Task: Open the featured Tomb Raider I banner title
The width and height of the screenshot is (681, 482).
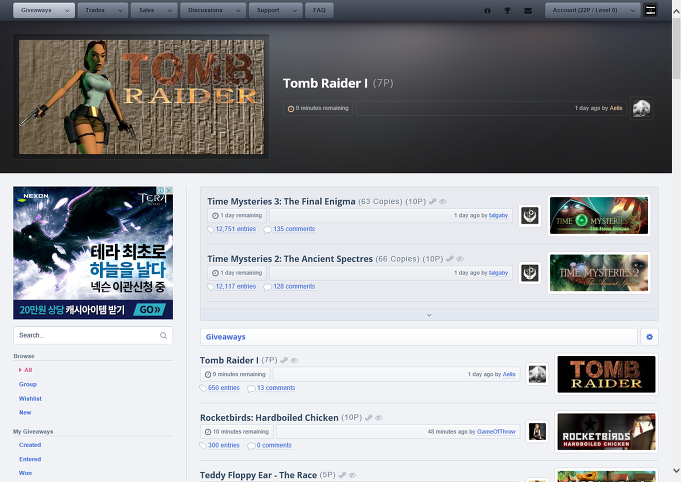Action: click(325, 83)
